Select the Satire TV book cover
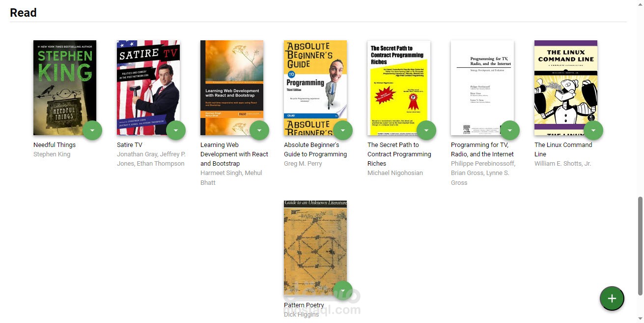The height and width of the screenshot is (323, 644). click(x=148, y=88)
